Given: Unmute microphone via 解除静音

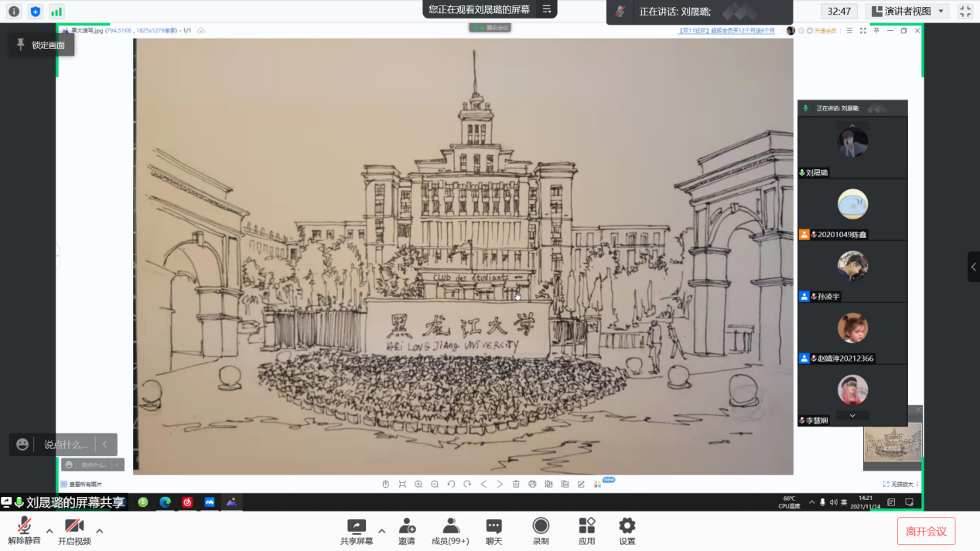Looking at the screenshot, I should point(24,527).
